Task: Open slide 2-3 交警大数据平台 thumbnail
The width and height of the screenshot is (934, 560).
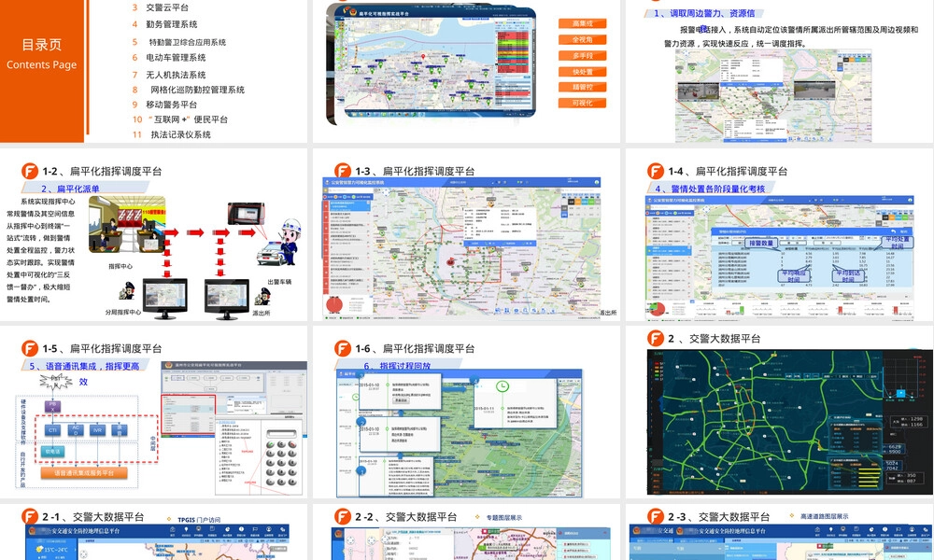Action: pos(780,532)
